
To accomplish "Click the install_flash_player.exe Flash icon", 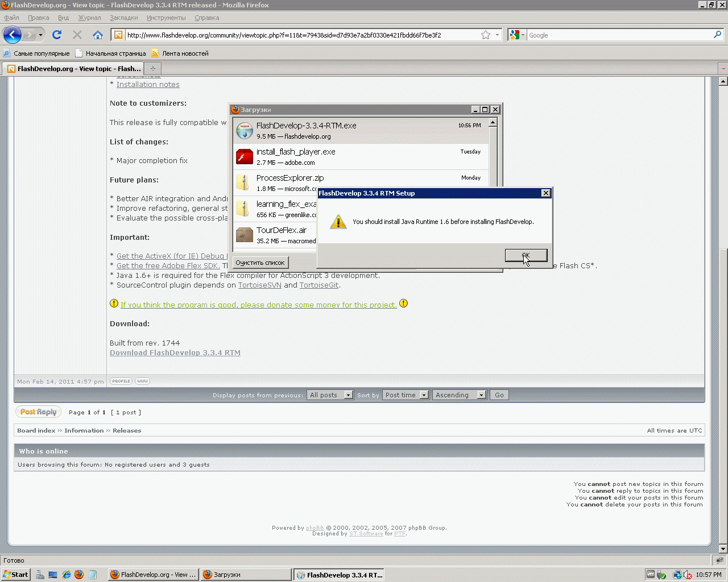I will 245,156.
